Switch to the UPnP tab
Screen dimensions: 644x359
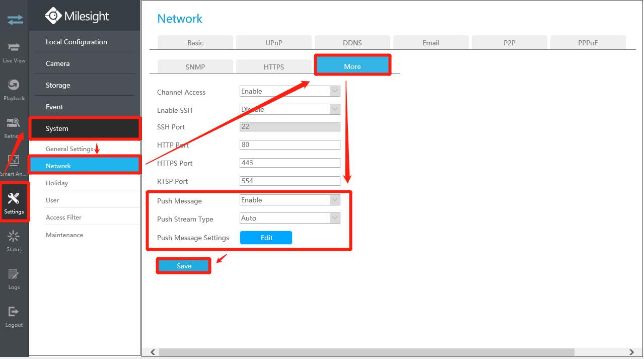274,43
